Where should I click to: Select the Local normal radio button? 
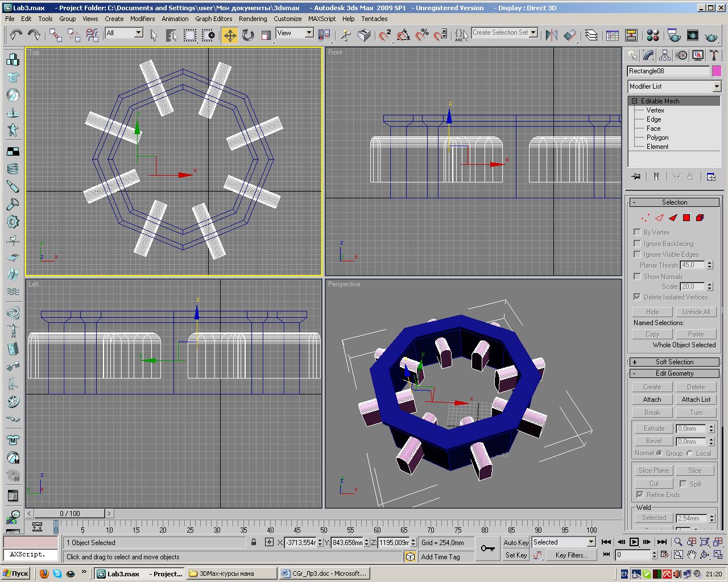[689, 453]
